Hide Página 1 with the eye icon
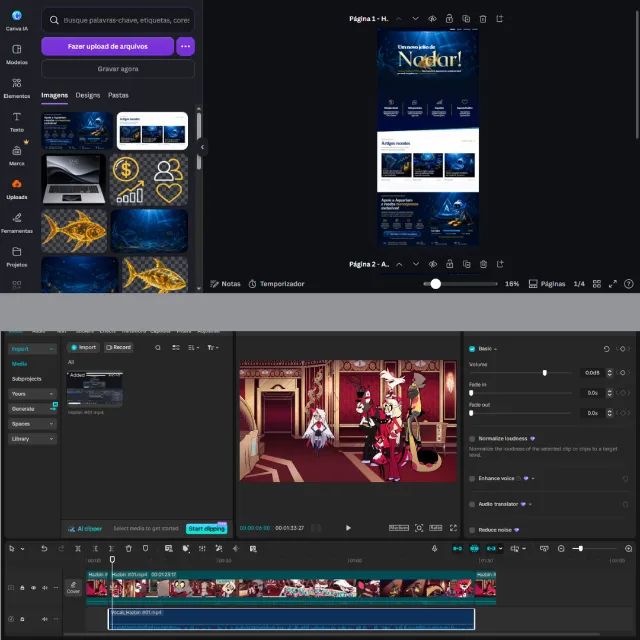The image size is (640, 640). (x=432, y=19)
